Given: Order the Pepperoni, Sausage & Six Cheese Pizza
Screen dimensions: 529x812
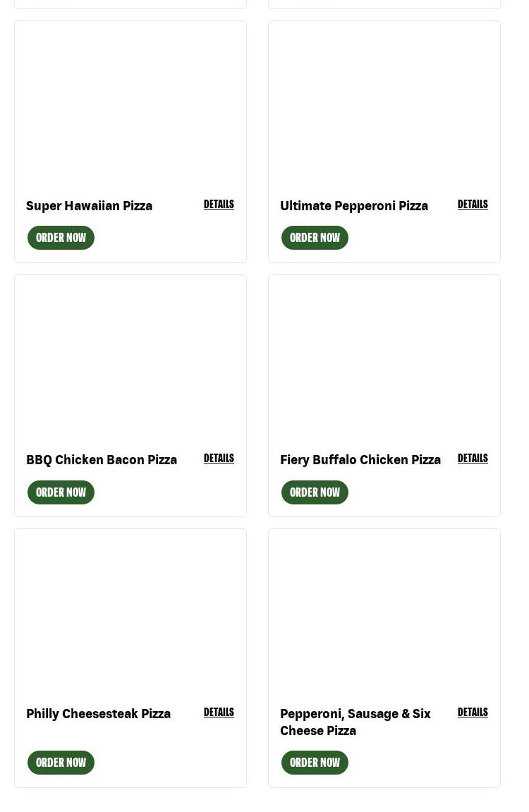Looking at the screenshot, I should (x=315, y=763).
